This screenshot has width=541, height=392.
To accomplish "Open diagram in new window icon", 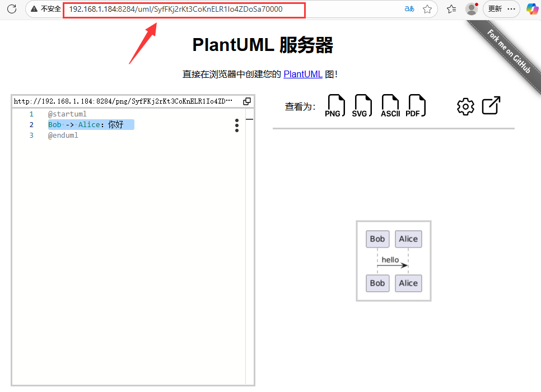I will click(x=491, y=105).
